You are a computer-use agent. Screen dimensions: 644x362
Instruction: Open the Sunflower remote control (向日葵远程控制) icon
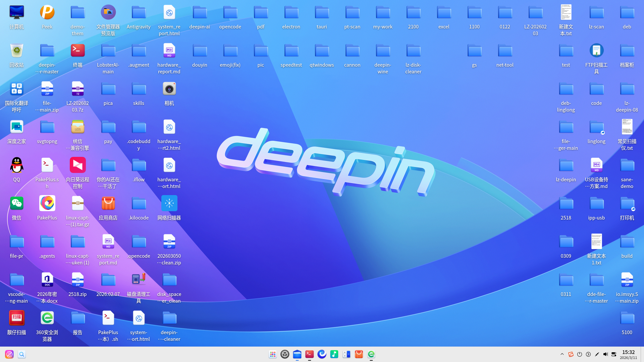click(x=77, y=165)
